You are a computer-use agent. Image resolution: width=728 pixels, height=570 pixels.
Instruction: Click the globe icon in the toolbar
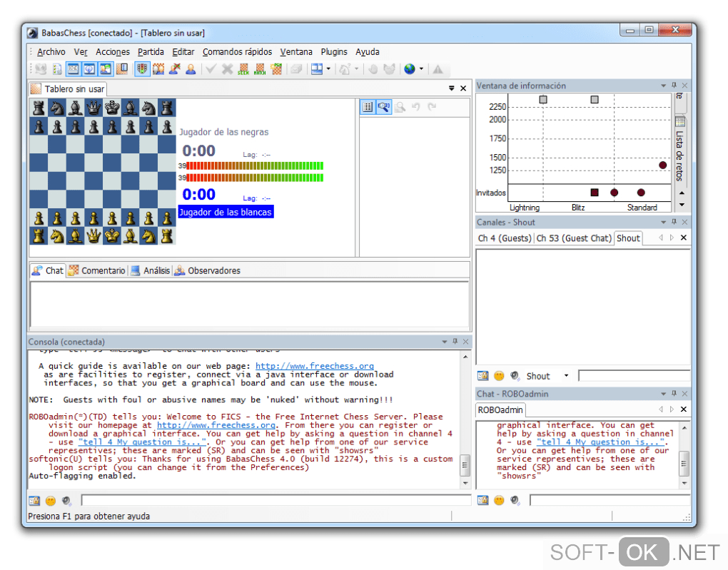pos(409,69)
